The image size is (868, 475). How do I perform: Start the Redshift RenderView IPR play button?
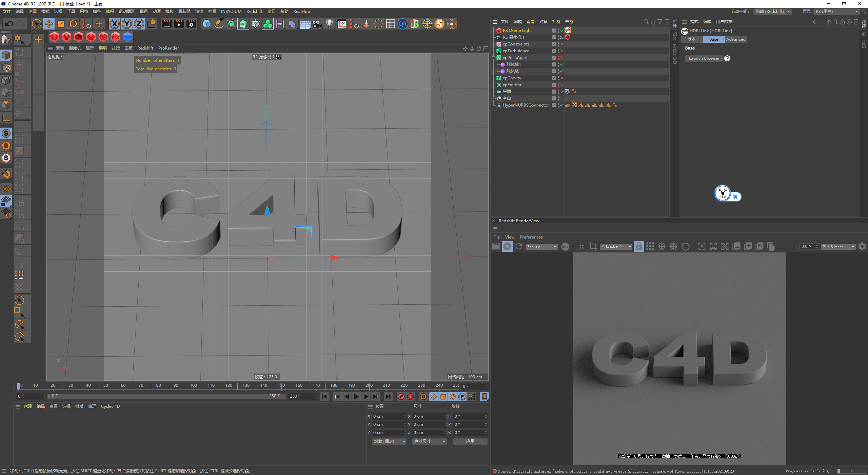coord(507,247)
